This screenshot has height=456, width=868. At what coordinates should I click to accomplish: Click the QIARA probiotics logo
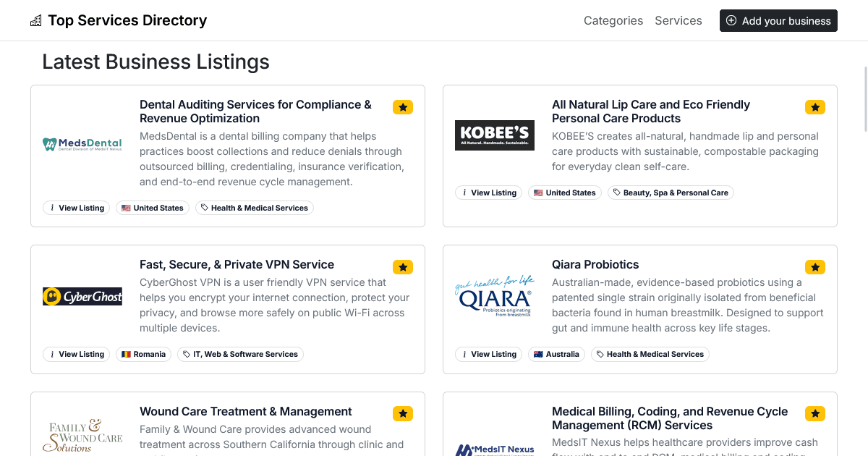point(494,295)
